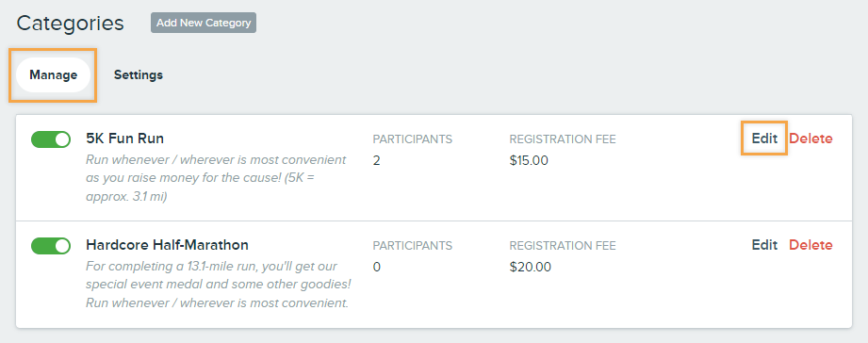Click the Hardcore Half-Marathon description text
This screenshot has width=868, height=343.
tap(219, 285)
